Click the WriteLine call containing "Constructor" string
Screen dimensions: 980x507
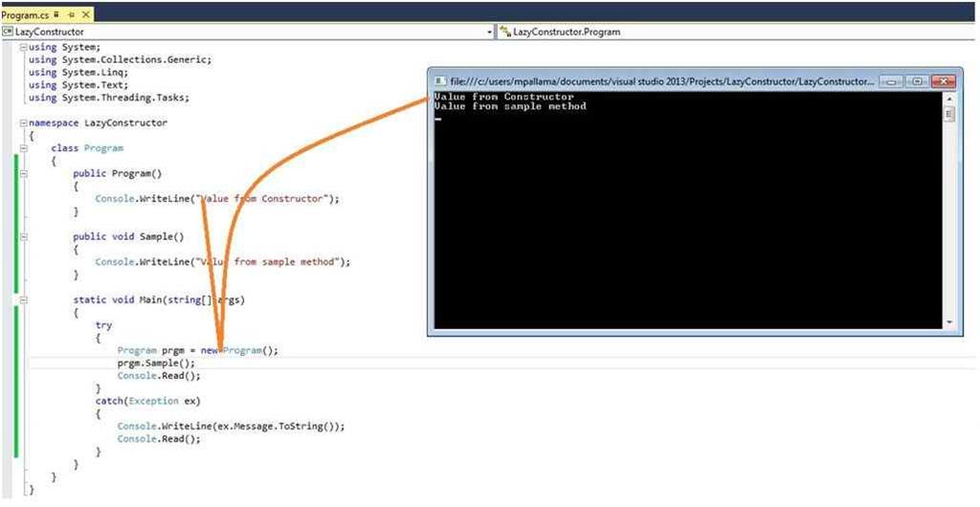click(217, 199)
